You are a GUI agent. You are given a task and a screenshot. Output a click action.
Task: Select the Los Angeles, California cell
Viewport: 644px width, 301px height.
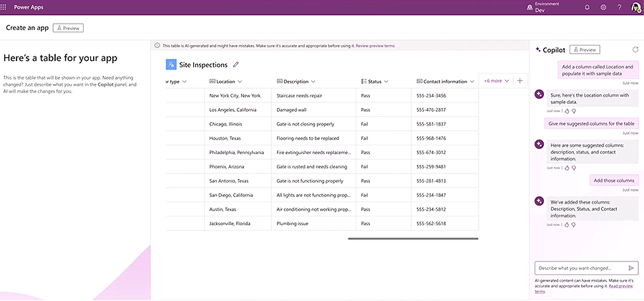click(x=238, y=110)
